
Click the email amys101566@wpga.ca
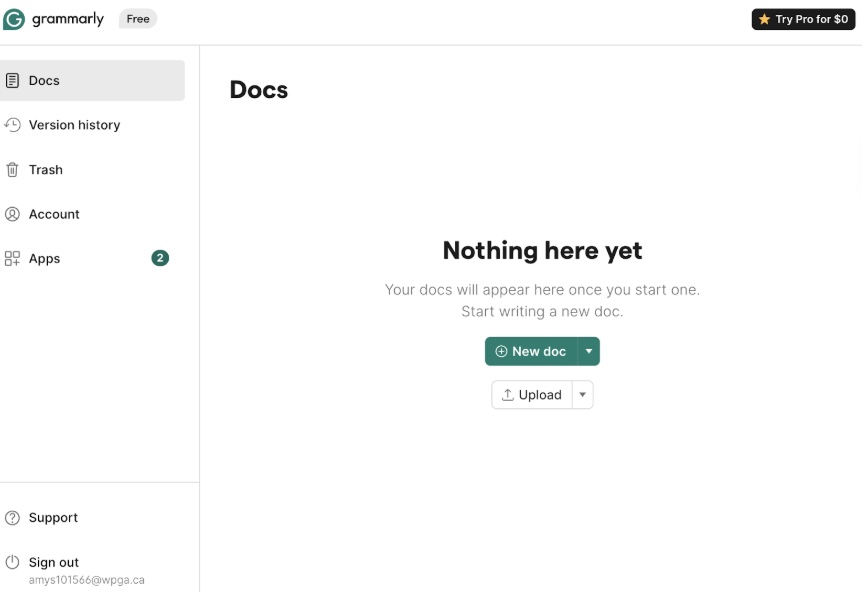click(87, 580)
